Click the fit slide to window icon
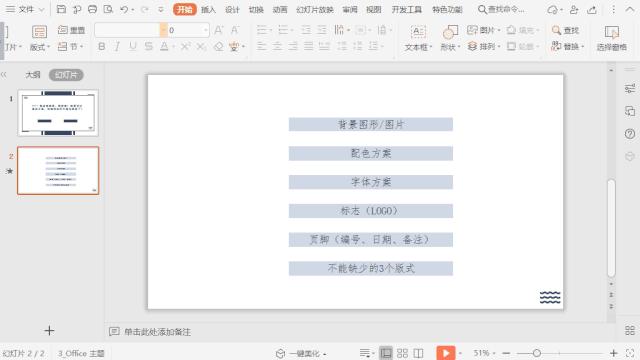 click(630, 353)
